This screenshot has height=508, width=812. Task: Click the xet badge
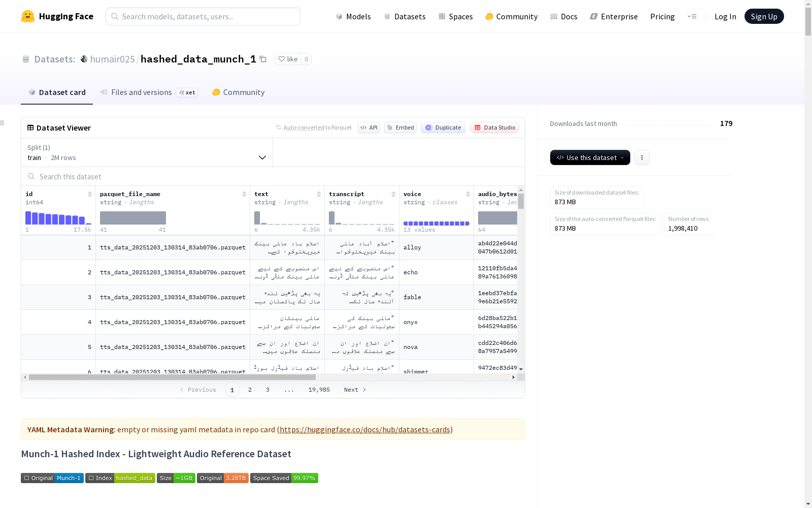click(x=187, y=92)
